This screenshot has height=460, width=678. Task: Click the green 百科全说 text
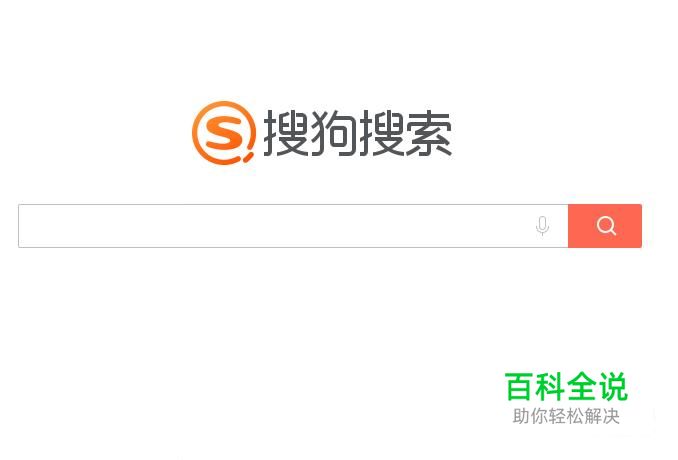[x=566, y=387]
